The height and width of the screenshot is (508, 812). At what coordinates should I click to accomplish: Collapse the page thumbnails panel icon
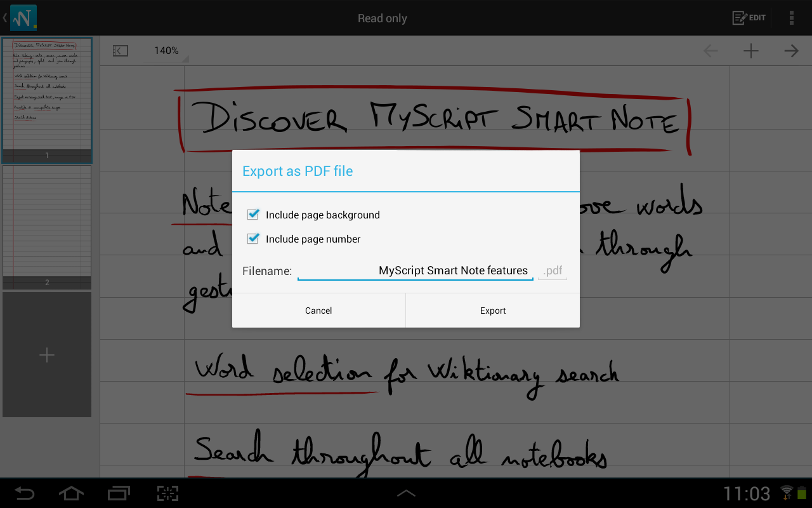click(x=121, y=51)
